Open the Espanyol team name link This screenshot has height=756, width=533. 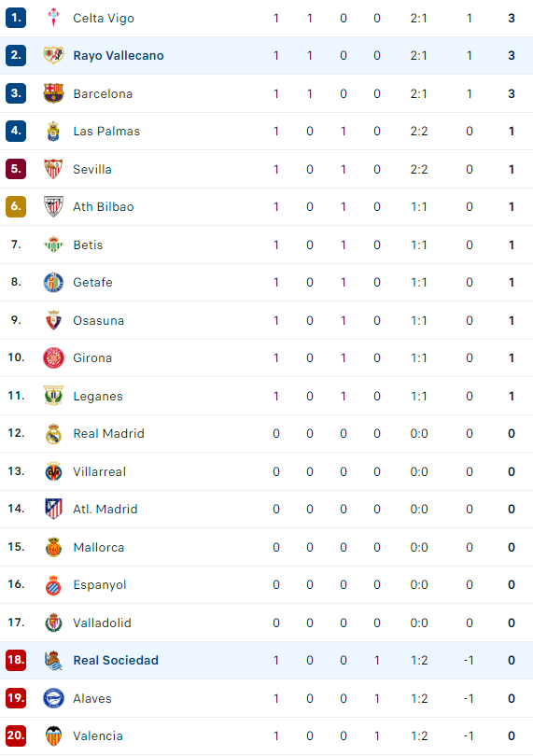pyautogui.click(x=99, y=585)
